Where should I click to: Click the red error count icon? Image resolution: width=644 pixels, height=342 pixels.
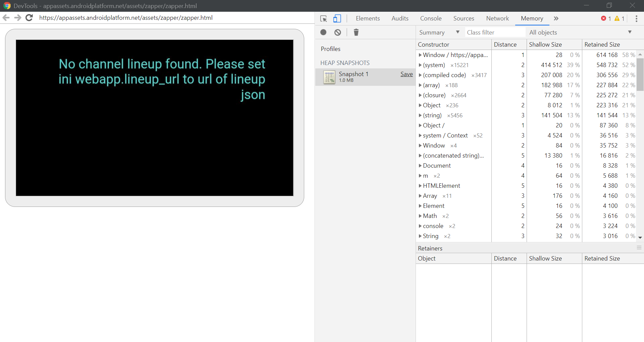click(x=603, y=18)
